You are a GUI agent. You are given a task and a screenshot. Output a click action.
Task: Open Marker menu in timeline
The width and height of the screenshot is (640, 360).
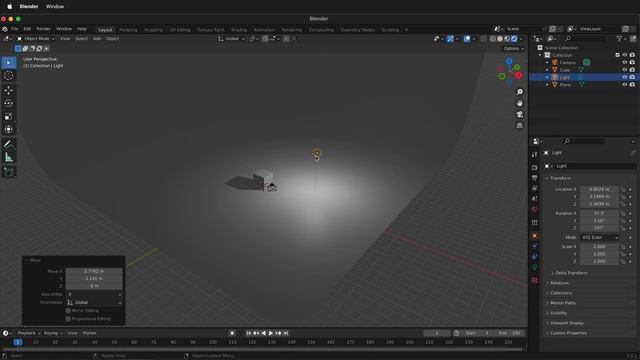[89, 333]
